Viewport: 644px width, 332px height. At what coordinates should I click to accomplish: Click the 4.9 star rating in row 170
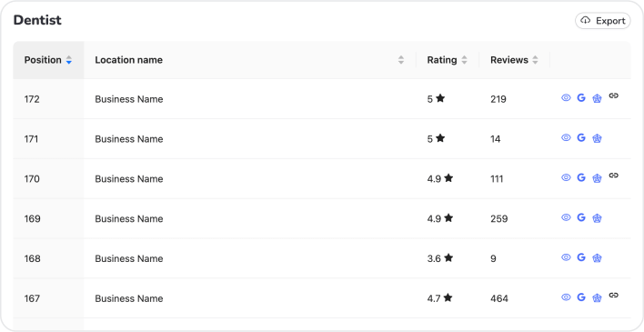[x=440, y=178]
